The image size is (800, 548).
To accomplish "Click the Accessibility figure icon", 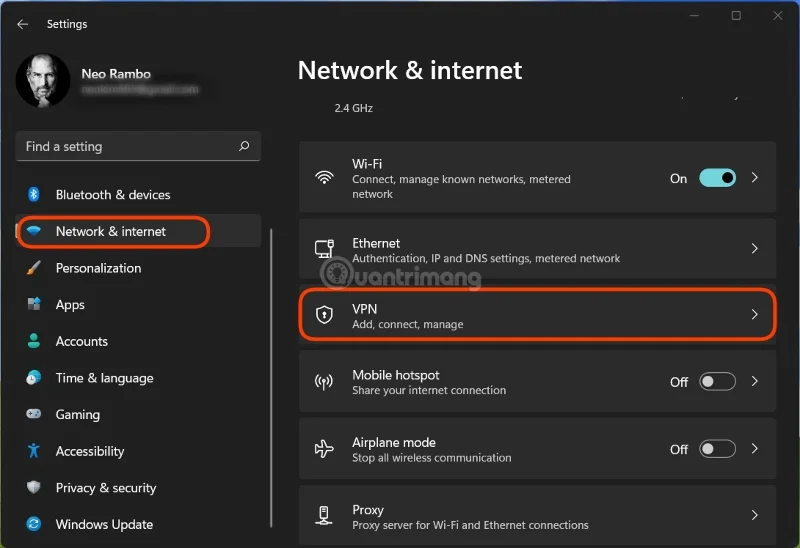I will (x=34, y=451).
